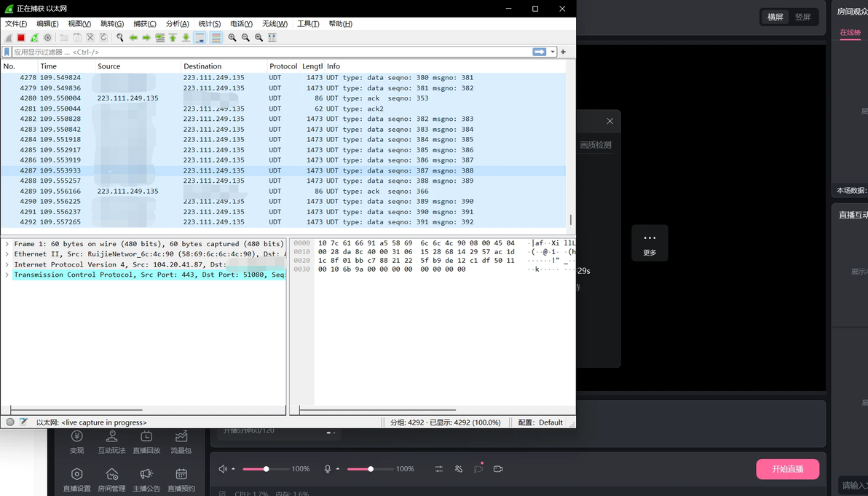868x496 pixels.
Task: Add a display filter button
Action: point(563,52)
